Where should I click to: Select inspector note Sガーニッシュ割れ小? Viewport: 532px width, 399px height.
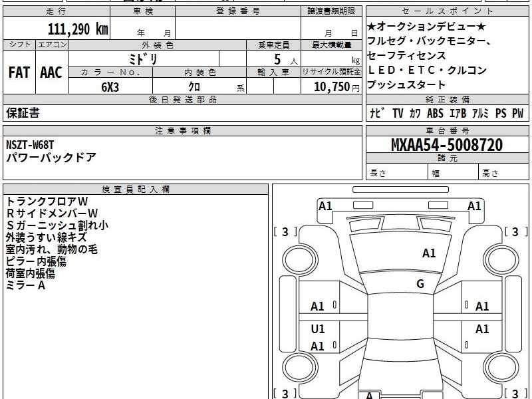pos(57,225)
